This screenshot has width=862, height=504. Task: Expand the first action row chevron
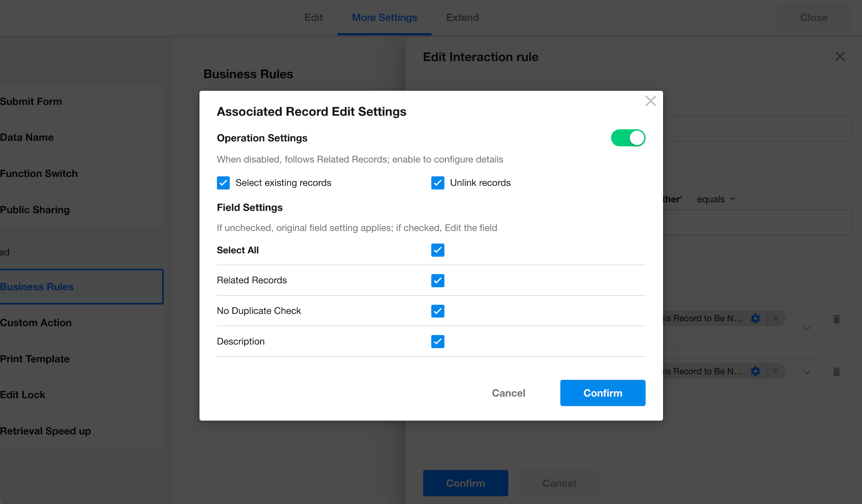coord(807,328)
